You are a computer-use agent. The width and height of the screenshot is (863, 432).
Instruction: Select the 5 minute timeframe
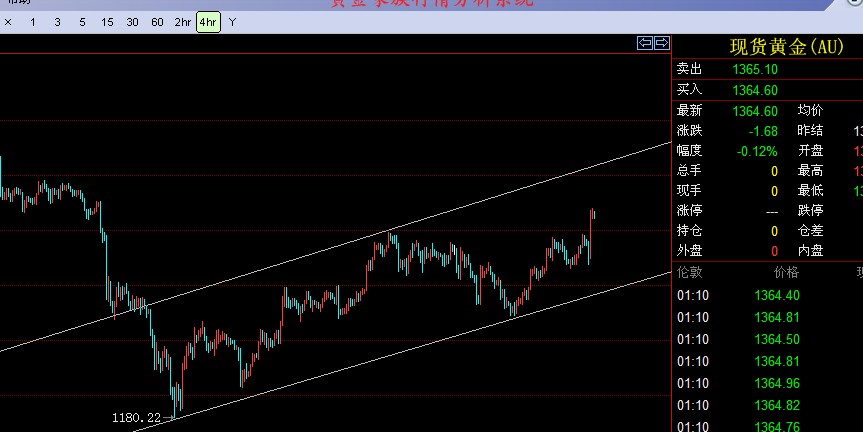click(83, 23)
